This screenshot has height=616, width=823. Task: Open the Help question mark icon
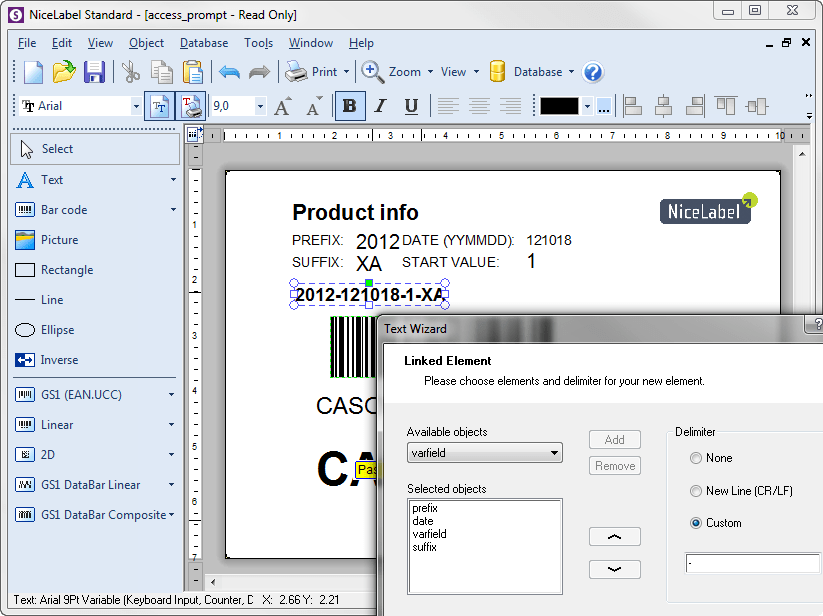pyautogui.click(x=593, y=72)
